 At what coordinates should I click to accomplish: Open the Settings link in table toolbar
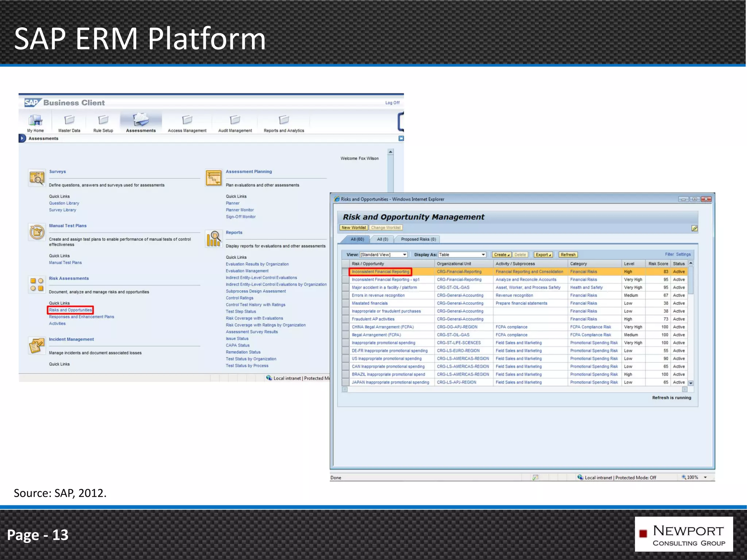683,254
